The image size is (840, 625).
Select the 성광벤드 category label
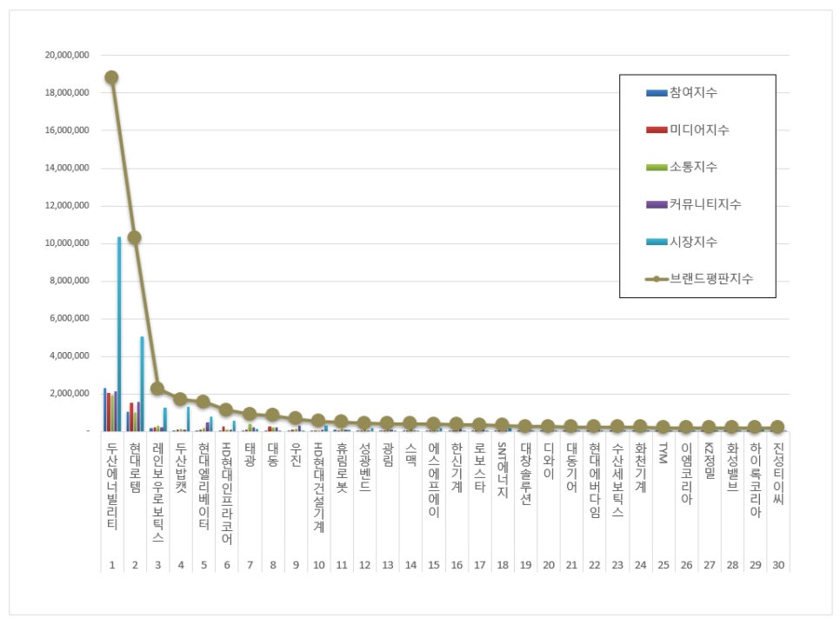[365, 468]
